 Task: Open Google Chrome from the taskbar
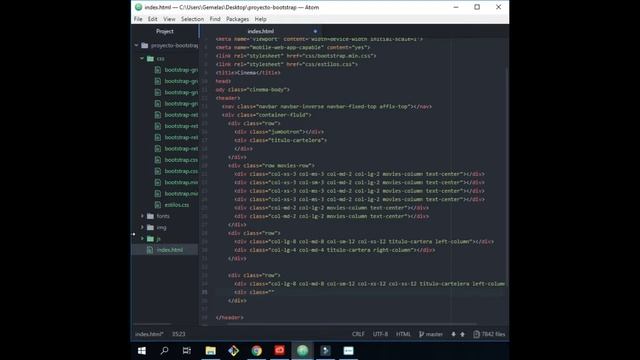click(x=257, y=351)
